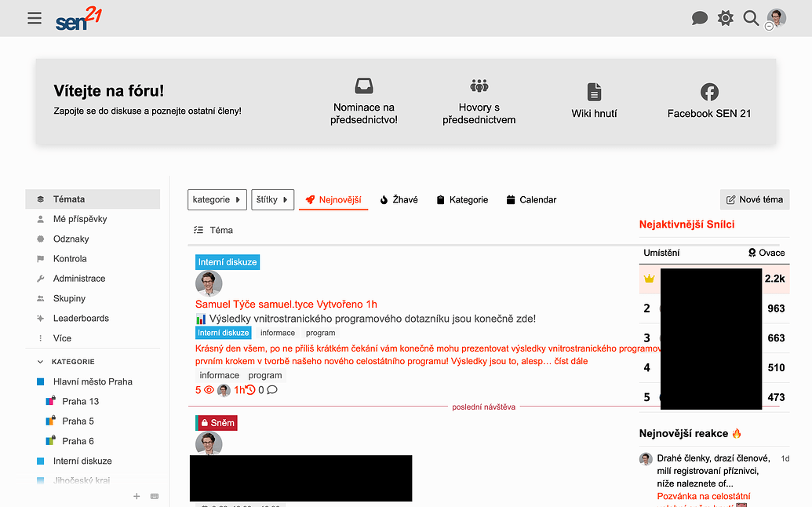Open the chat speech bubble icon
The height and width of the screenshot is (507, 812).
click(699, 18)
